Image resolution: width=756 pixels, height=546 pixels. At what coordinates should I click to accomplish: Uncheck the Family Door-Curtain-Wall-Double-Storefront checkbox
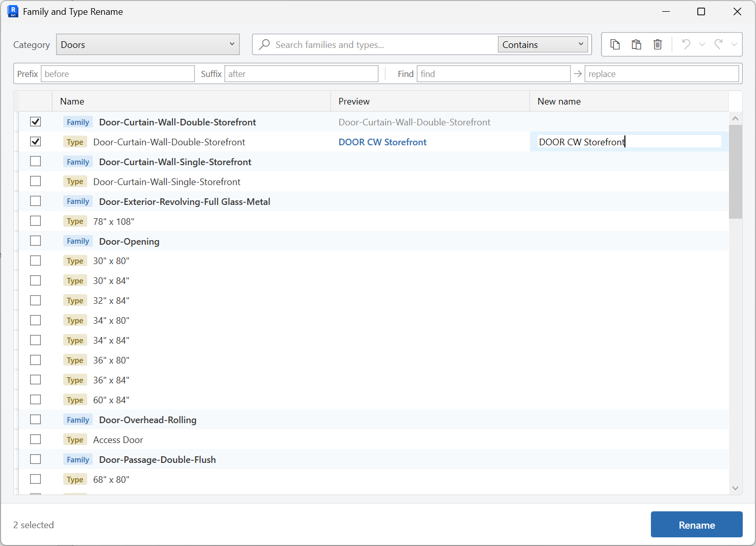[x=35, y=121]
